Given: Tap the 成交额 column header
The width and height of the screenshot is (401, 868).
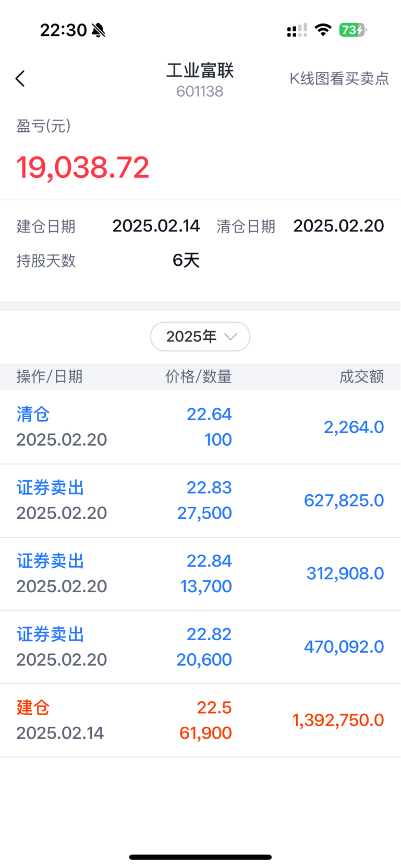Looking at the screenshot, I should pos(362,376).
